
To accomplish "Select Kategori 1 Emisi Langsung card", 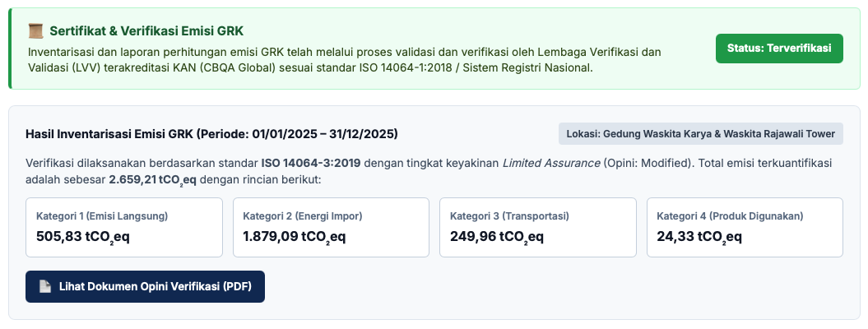I will [x=124, y=227].
